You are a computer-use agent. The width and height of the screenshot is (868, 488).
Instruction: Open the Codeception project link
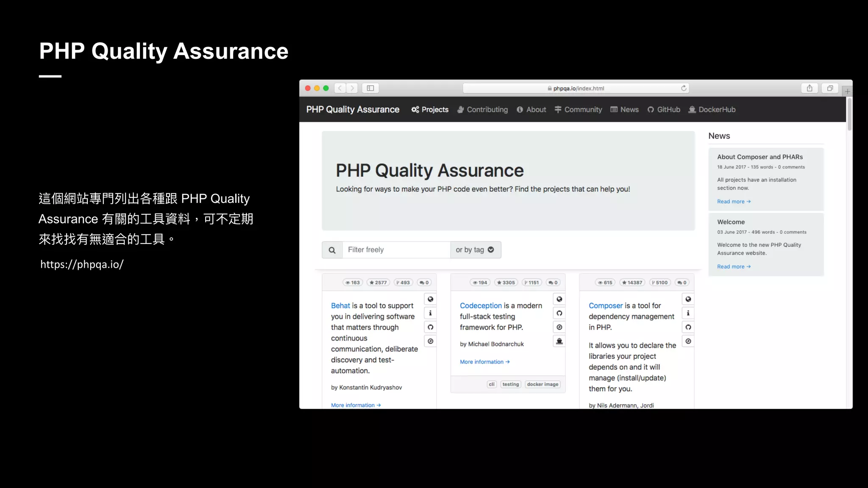tap(481, 305)
